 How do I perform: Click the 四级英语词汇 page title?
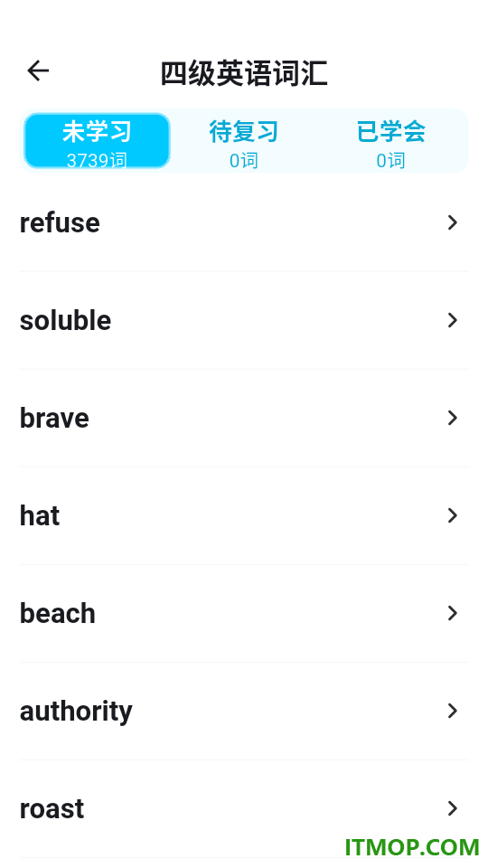click(x=244, y=73)
